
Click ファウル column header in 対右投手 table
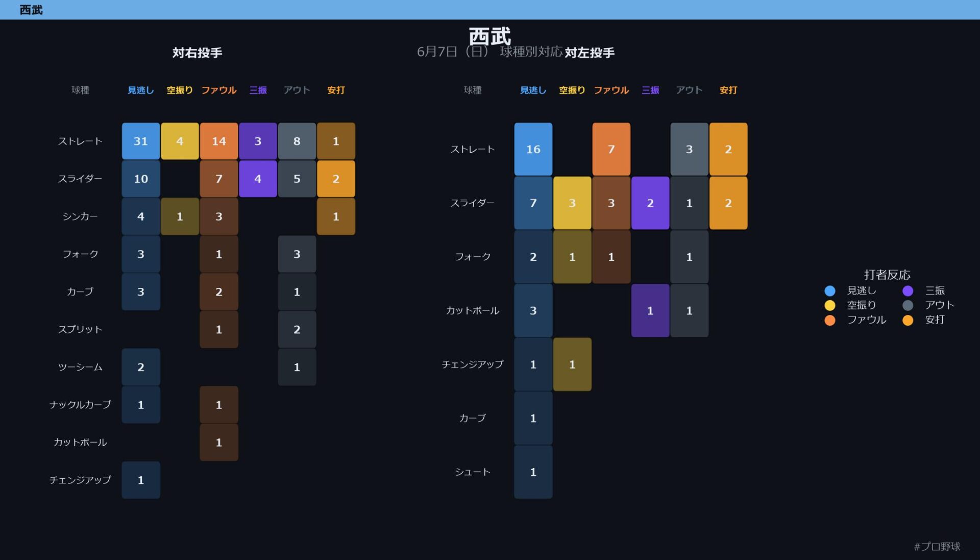(219, 90)
